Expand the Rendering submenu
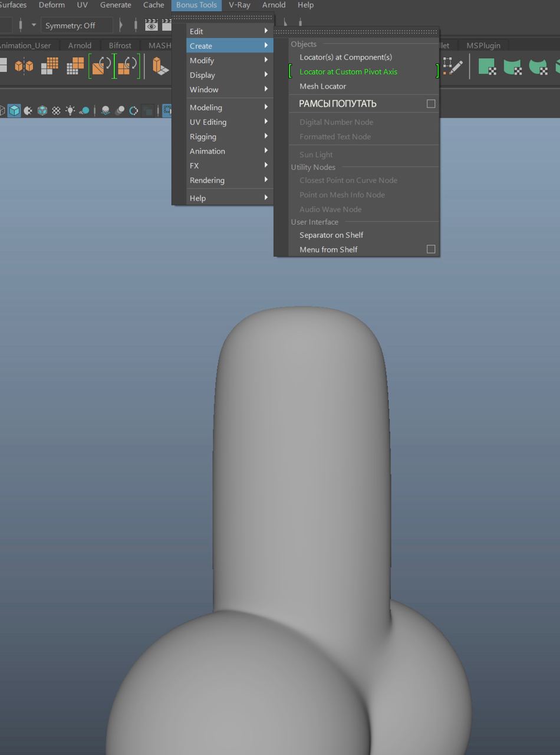 point(229,180)
